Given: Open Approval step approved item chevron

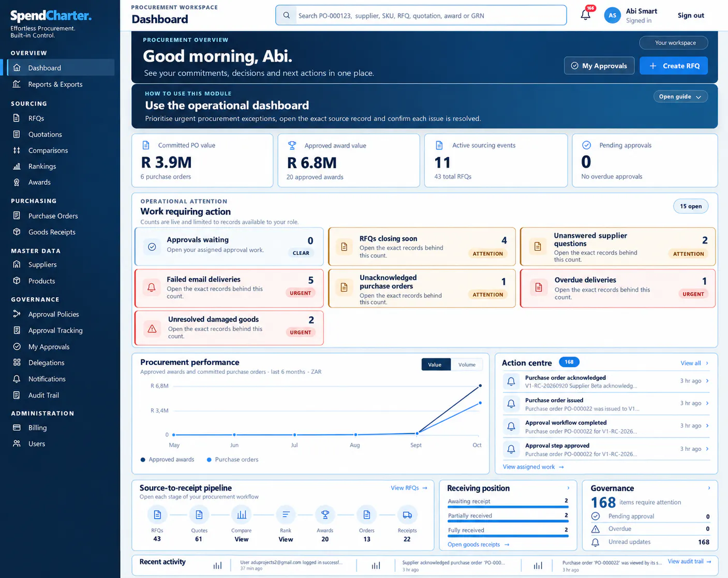Looking at the screenshot, I should (x=707, y=449).
